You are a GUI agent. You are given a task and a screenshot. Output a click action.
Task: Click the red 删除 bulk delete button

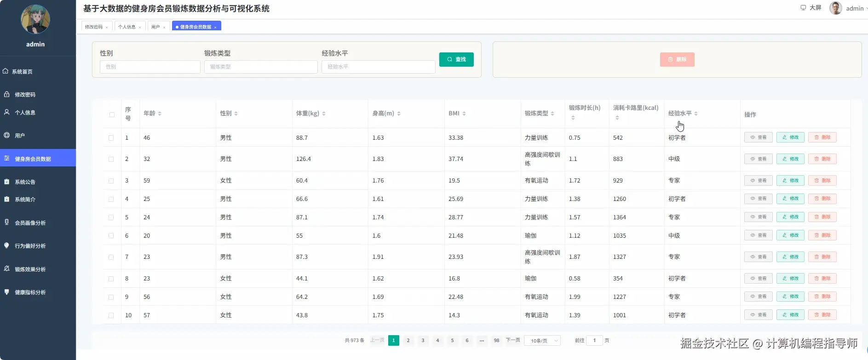(x=677, y=59)
